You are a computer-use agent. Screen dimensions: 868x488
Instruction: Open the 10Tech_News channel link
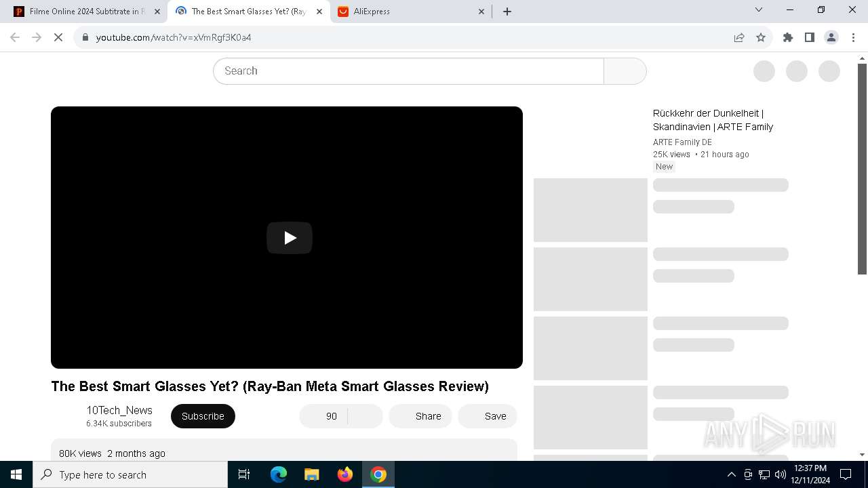119,410
